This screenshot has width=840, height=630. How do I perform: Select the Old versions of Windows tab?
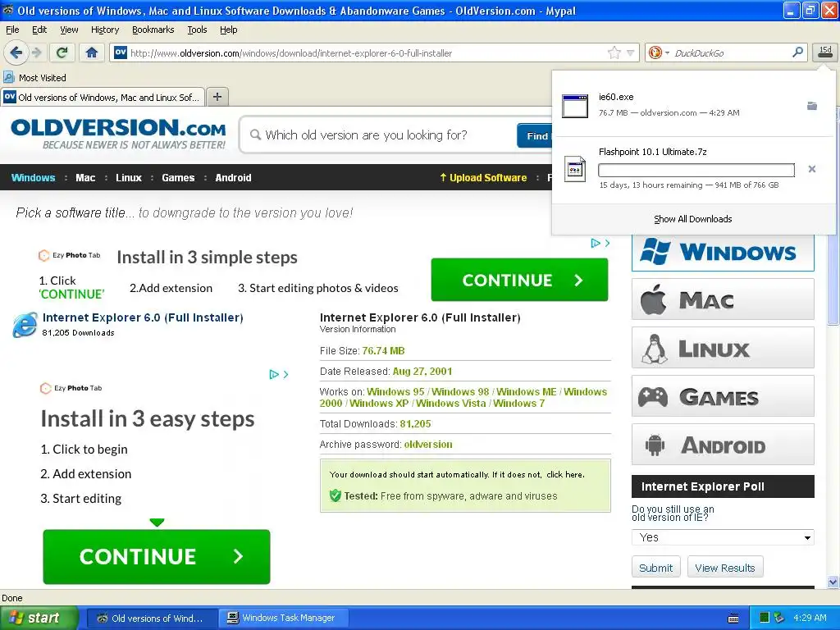(103, 97)
